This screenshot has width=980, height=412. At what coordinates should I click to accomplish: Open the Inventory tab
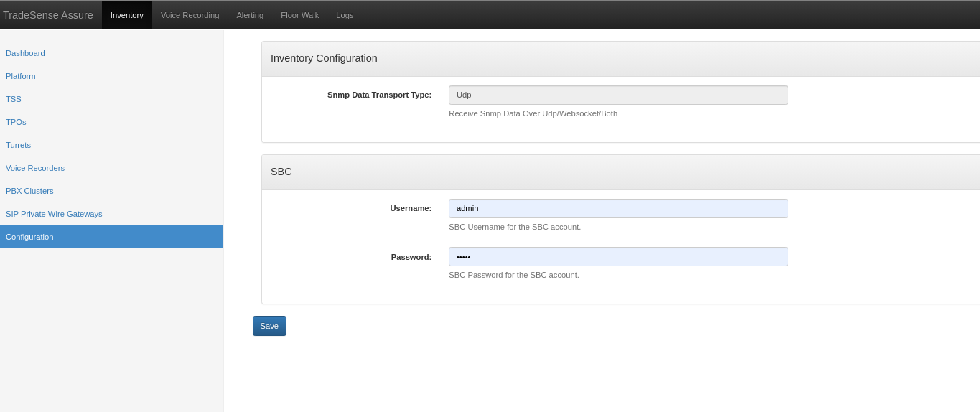[127, 15]
